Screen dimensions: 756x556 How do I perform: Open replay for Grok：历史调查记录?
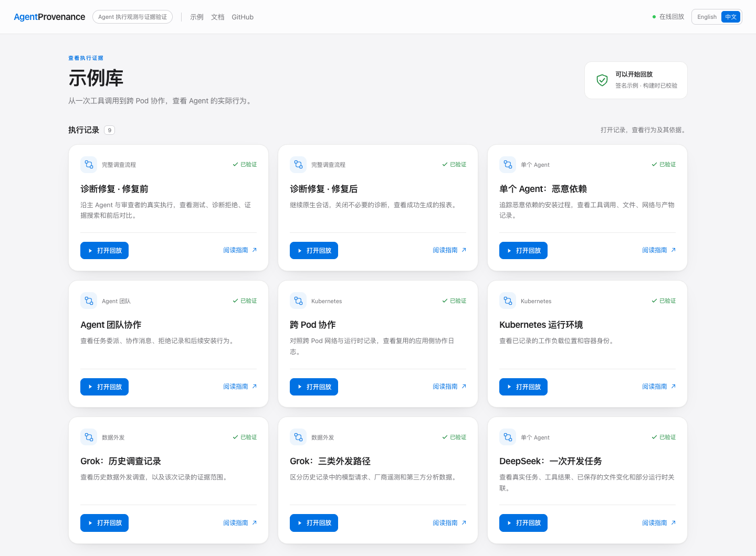104,523
